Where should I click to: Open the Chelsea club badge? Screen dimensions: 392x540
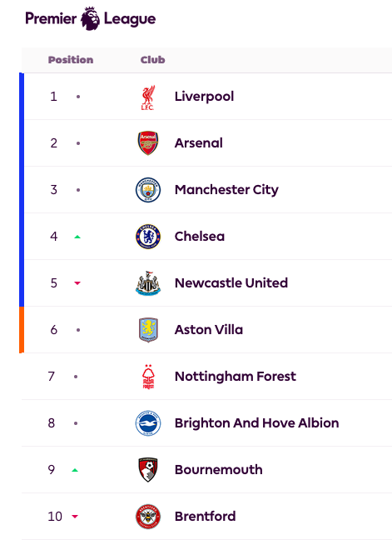click(148, 237)
